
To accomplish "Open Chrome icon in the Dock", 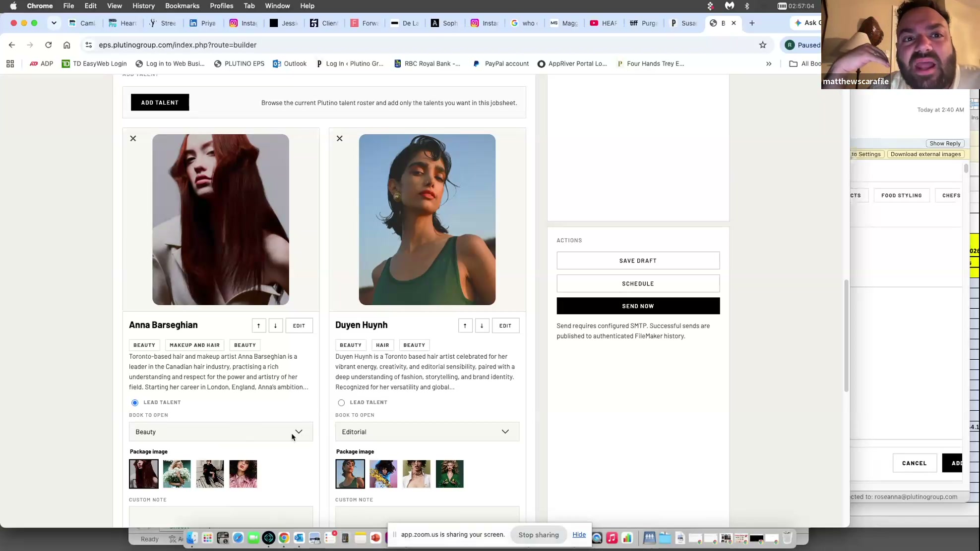I will pos(284,538).
